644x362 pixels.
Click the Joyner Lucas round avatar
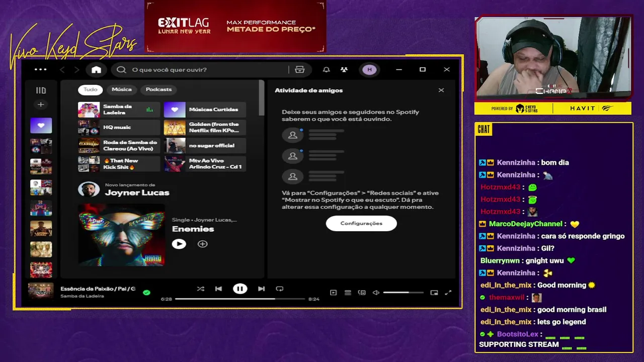pos(89,190)
